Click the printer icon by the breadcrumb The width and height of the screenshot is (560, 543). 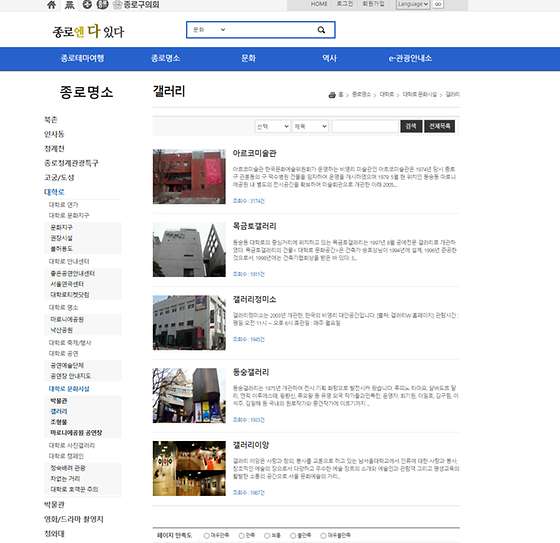click(x=332, y=95)
